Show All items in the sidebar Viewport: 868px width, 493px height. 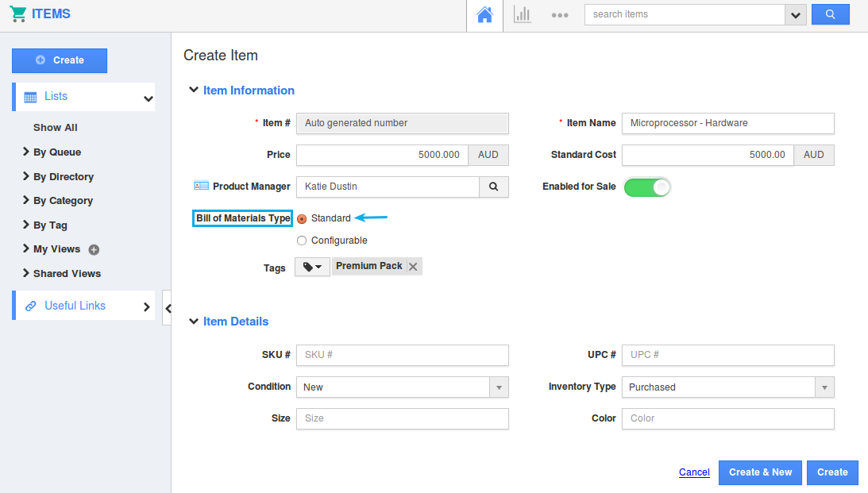pos(56,128)
